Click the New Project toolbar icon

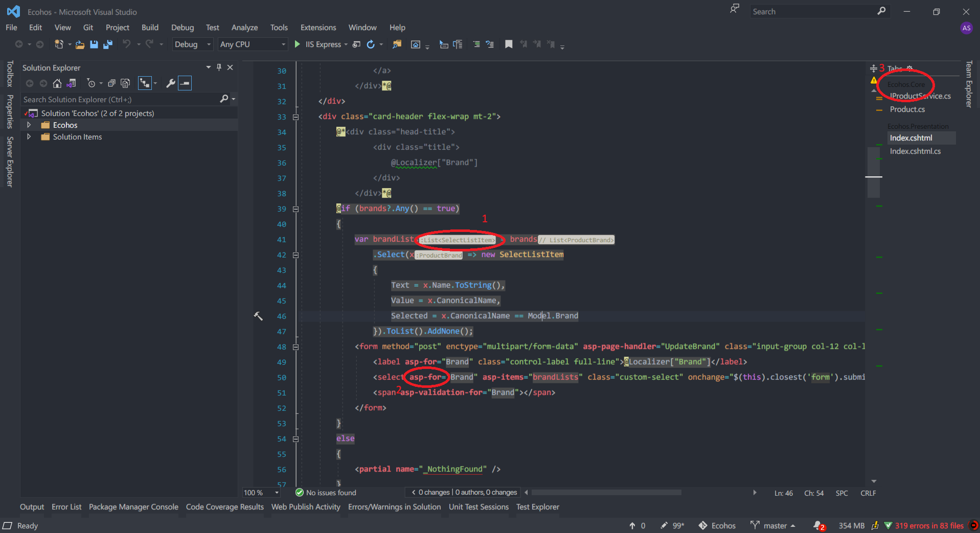tap(59, 44)
